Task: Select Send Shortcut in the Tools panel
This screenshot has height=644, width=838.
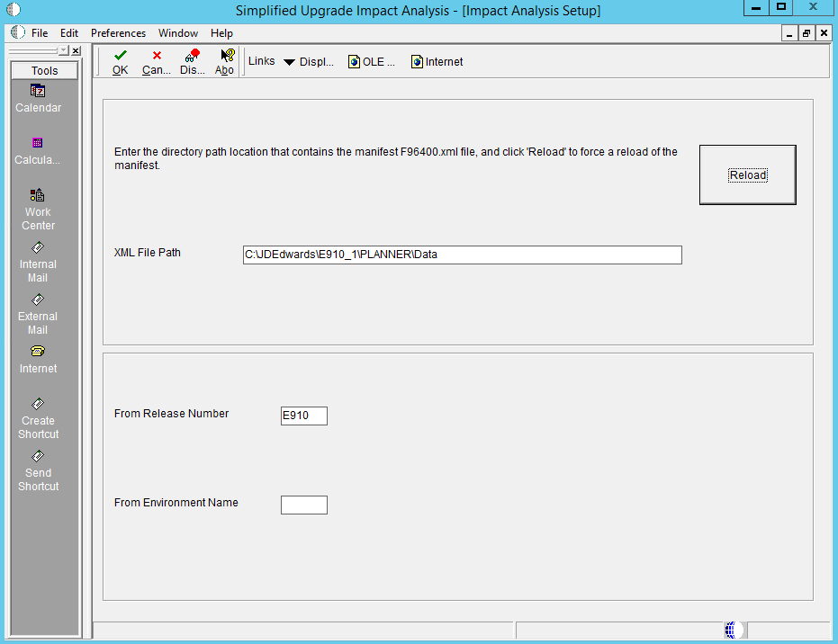Action: [x=38, y=471]
